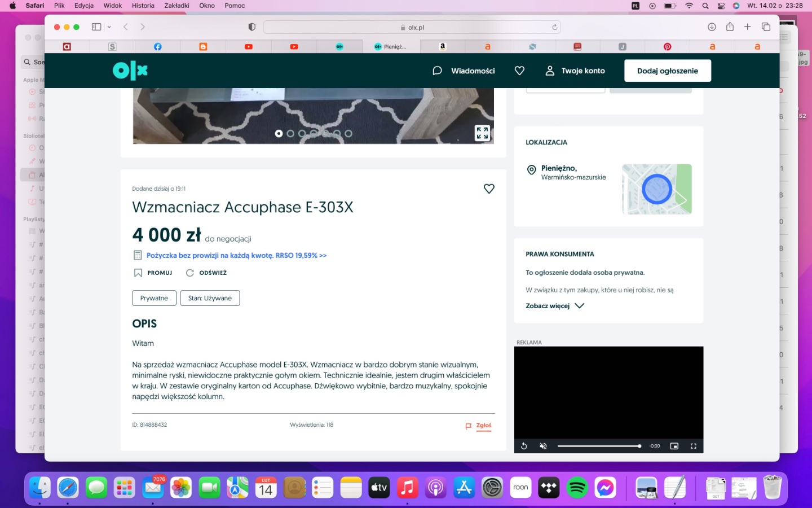Click the olx.pl address bar
This screenshot has height=508, width=812.
click(x=412, y=27)
